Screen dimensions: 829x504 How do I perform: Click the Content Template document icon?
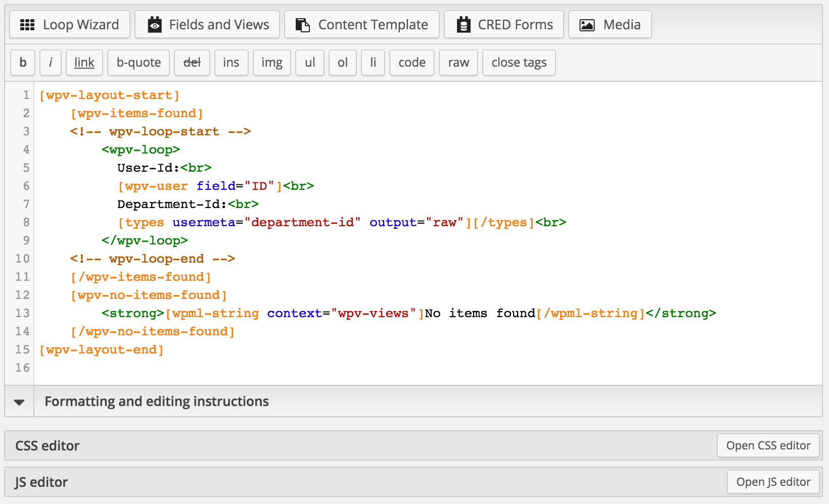tap(303, 25)
